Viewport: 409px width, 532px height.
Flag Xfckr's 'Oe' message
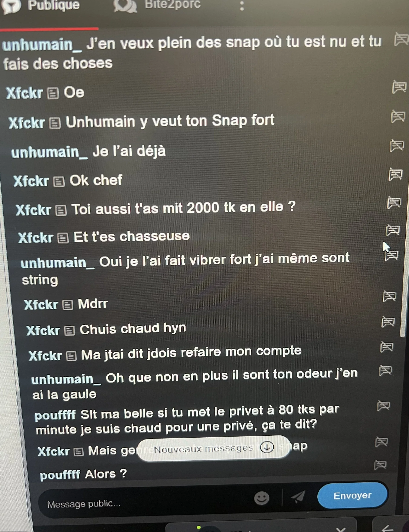pos(399,87)
